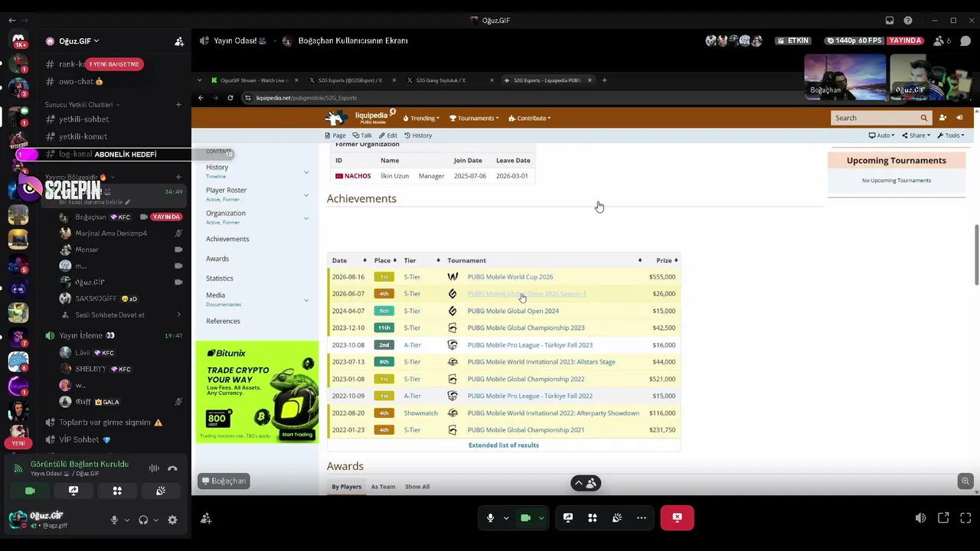The image size is (980, 551).
Task: Show the member list count icon
Action: click(x=942, y=41)
